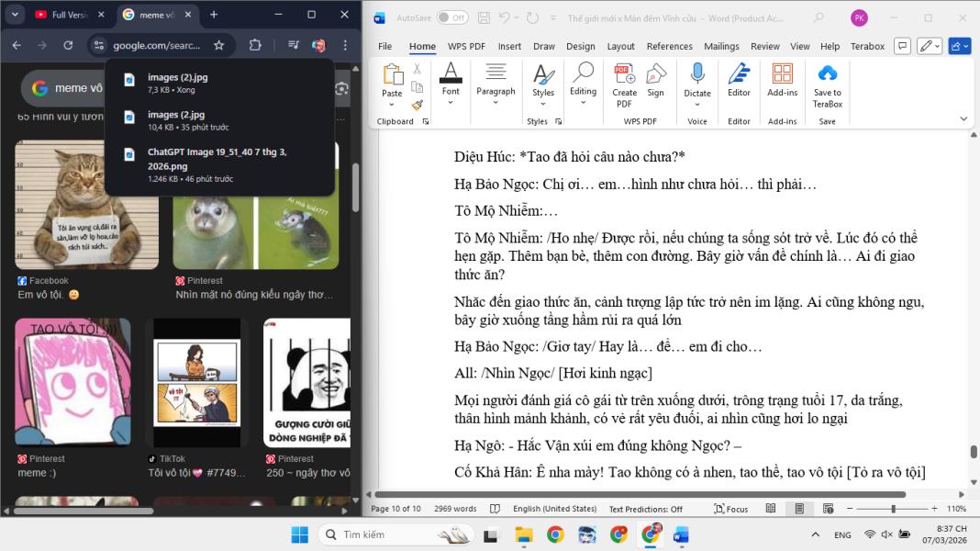Screen dimensions: 980x551
Task: Open the Paragraph group icon
Action: [x=496, y=72]
